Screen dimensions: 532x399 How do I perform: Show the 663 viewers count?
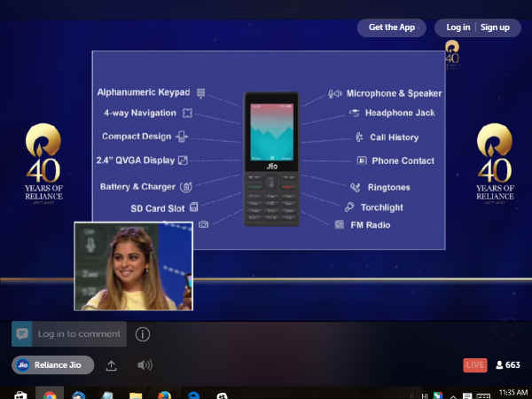(x=508, y=365)
